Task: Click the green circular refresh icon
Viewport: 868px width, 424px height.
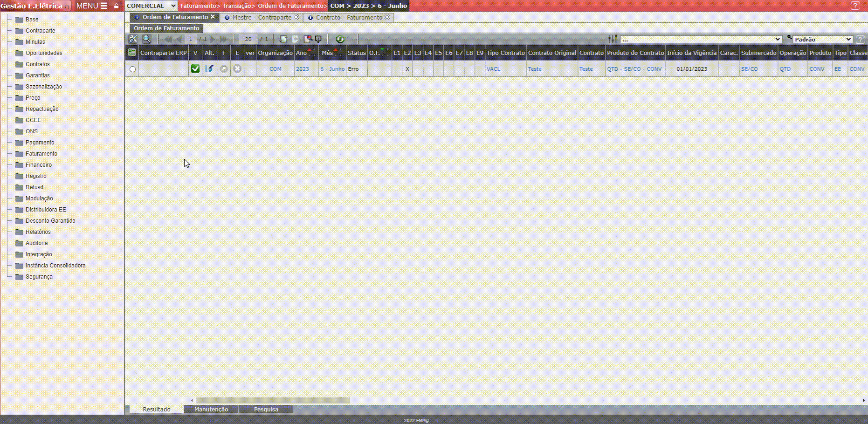Action: click(x=340, y=39)
